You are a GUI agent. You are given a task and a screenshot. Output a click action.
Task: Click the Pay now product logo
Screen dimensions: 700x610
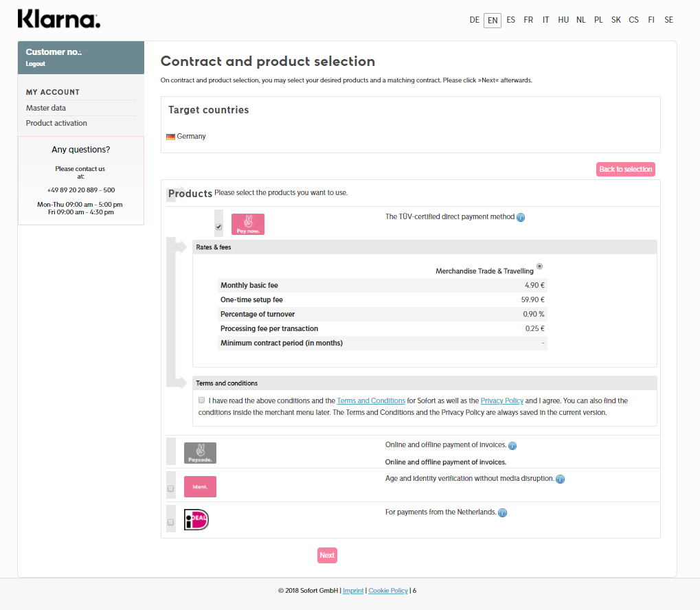[x=248, y=224]
